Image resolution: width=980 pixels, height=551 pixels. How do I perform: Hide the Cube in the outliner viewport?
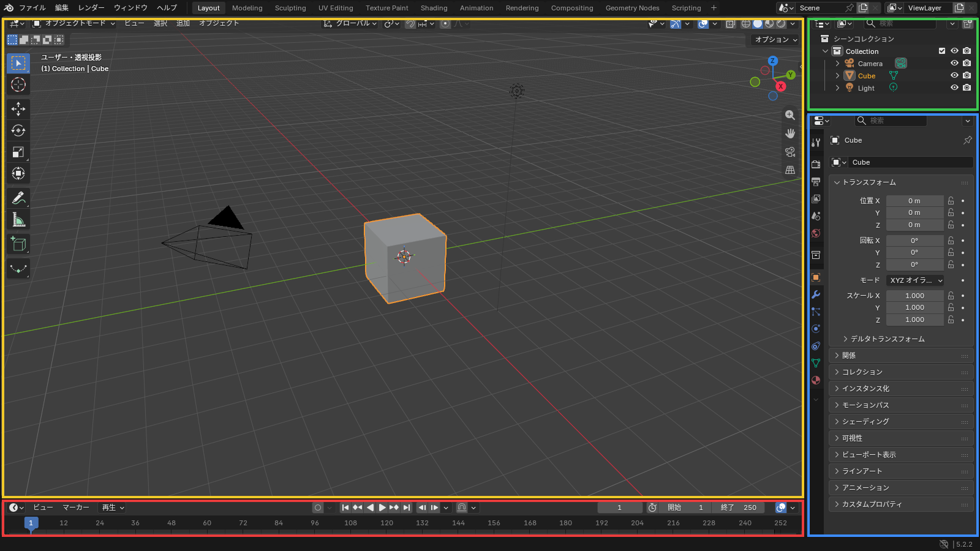(x=954, y=75)
